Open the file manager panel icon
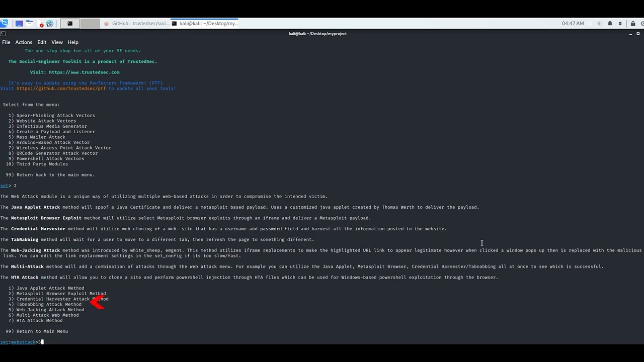The height and width of the screenshot is (362, 644). click(29, 24)
